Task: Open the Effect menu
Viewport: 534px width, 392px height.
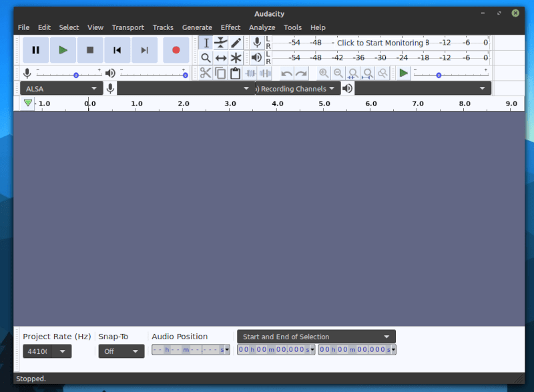Action: tap(230, 27)
